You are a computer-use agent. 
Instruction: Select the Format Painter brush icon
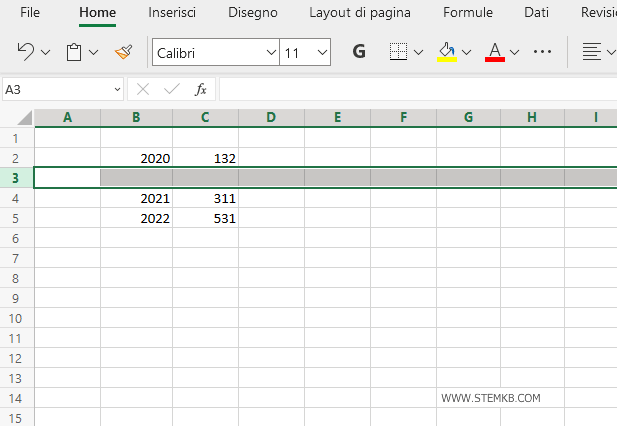click(123, 52)
